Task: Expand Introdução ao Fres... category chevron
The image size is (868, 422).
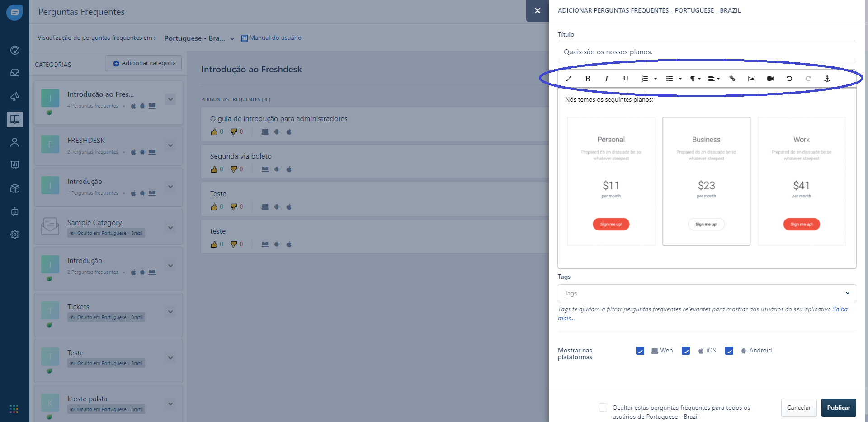Action: 170,99
